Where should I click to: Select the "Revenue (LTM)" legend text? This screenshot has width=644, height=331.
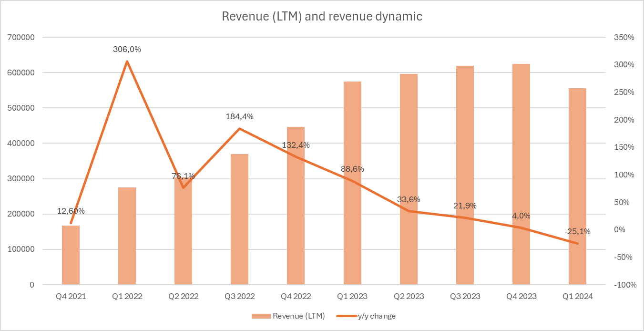pos(298,316)
